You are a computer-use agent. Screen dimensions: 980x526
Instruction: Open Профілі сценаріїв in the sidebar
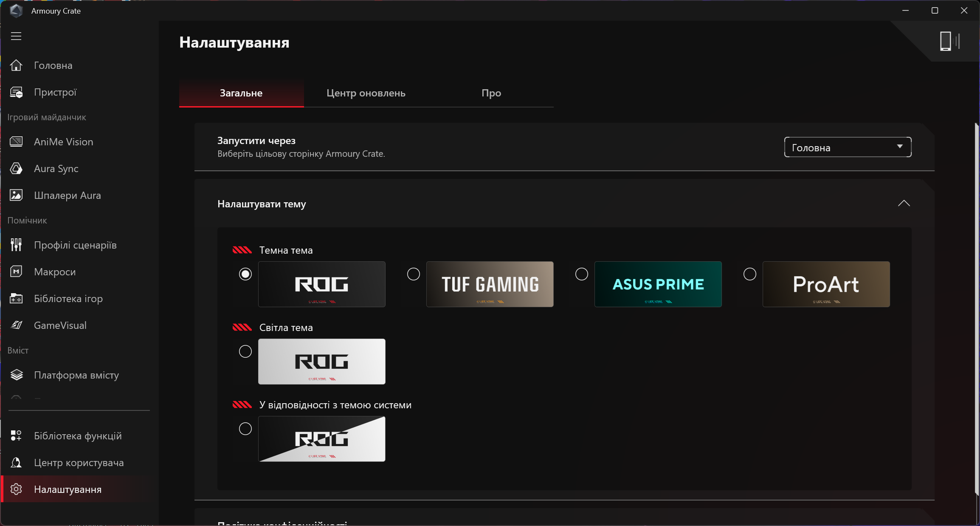[x=75, y=245]
